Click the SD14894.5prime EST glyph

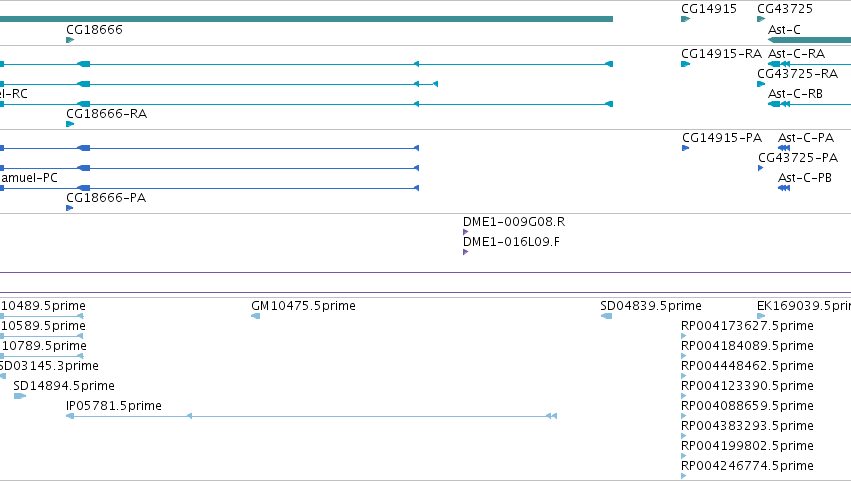pos(20,396)
